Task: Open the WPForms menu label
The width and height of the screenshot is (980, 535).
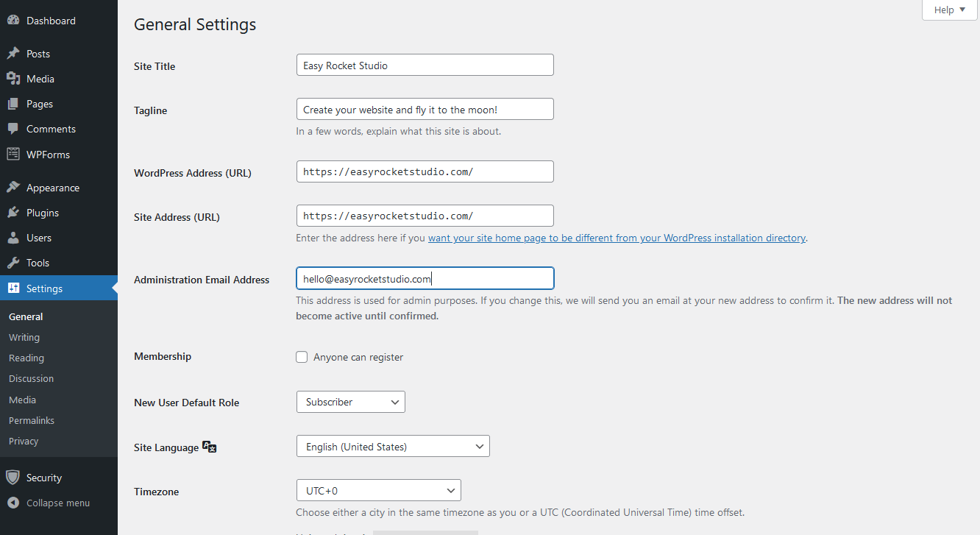Action: pyautogui.click(x=48, y=155)
